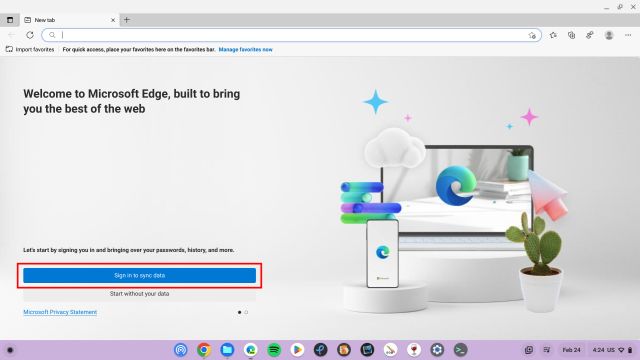Image resolution: width=640 pixels, height=360 pixels.
Task: Click the back navigation arrow
Action: (12, 35)
